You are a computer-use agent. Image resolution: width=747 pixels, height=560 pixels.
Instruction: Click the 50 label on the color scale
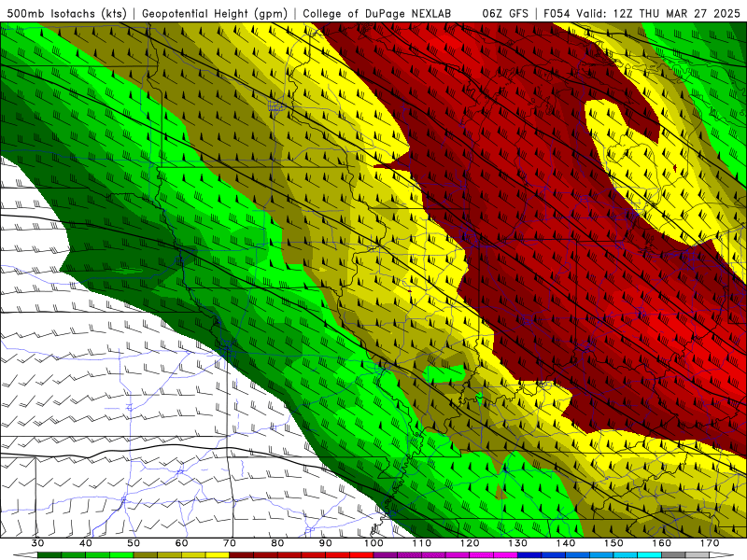pos(134,543)
